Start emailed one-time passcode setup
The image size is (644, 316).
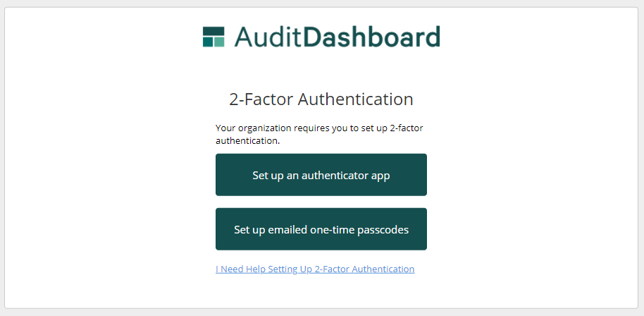[x=321, y=229]
